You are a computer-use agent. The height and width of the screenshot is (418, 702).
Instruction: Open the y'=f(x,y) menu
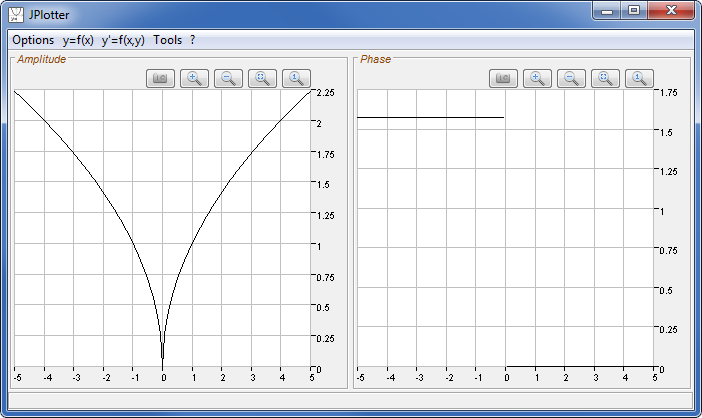(123, 40)
